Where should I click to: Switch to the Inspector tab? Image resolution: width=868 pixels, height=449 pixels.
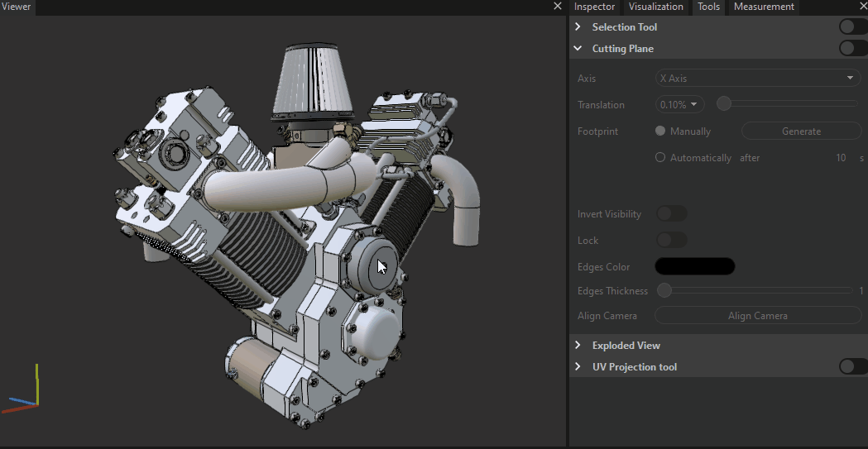tap(594, 7)
